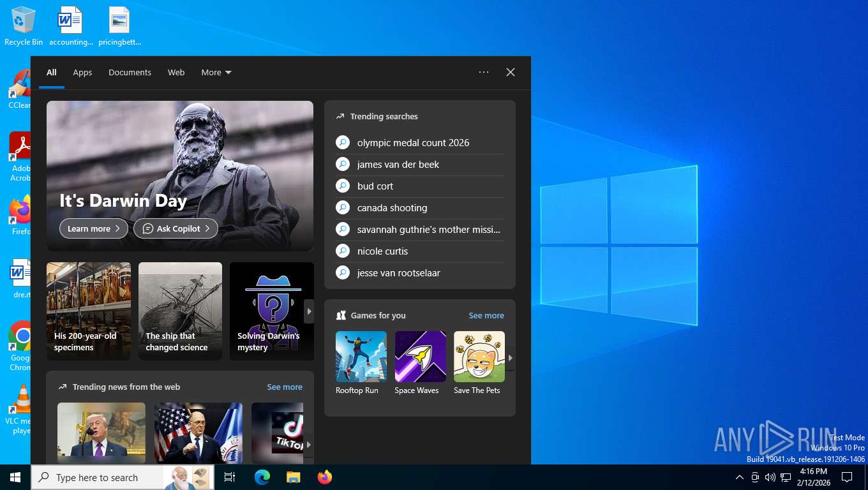Search trending jesse van rootselaar

point(420,273)
